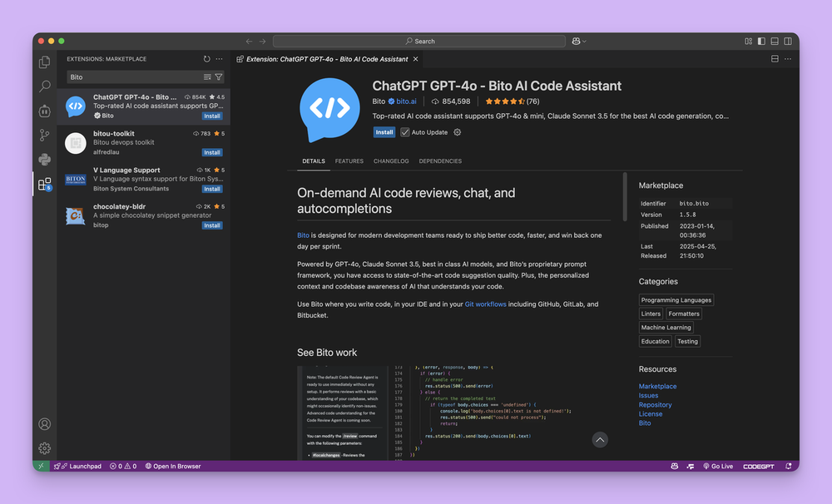This screenshot has width=832, height=504.
Task: Install the ChatGPT GPT-4o extension
Action: (384, 131)
